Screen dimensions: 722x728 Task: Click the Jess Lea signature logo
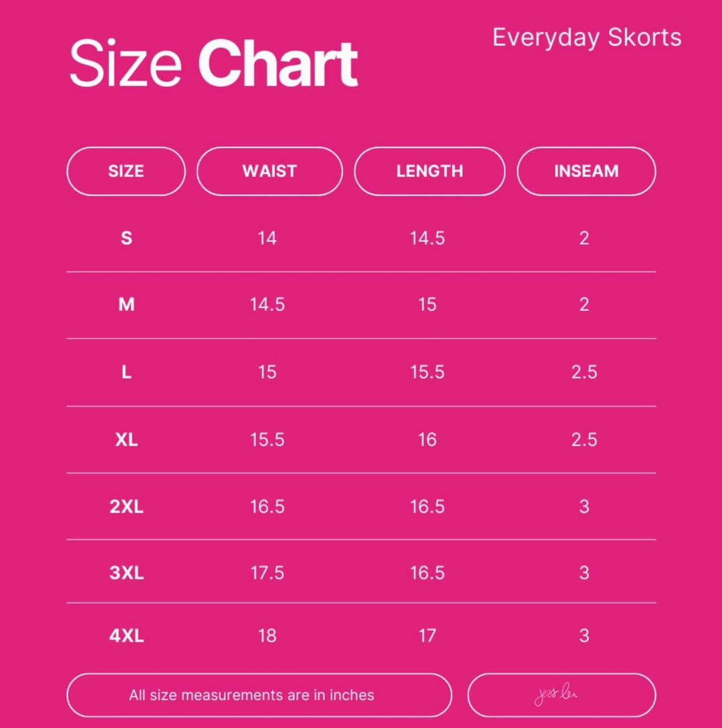[556, 695]
